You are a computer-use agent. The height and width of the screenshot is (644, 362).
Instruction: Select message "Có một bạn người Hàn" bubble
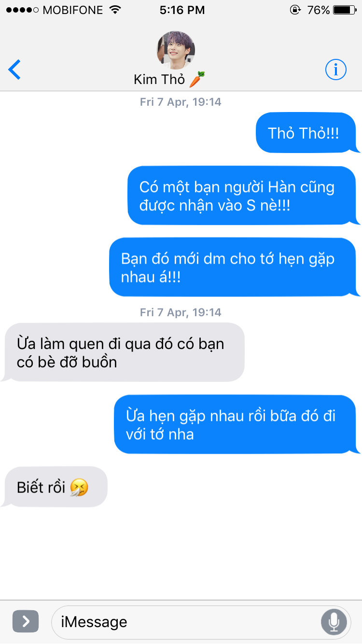point(242,196)
